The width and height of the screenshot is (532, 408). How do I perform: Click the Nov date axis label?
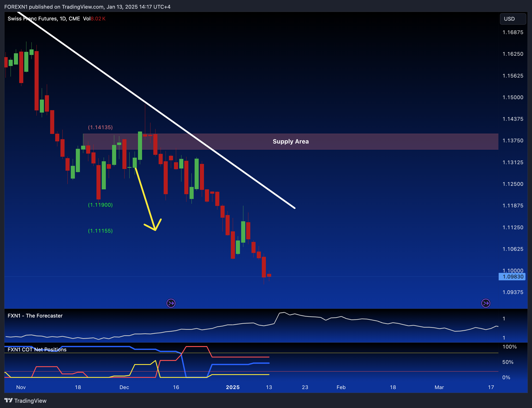21,387
